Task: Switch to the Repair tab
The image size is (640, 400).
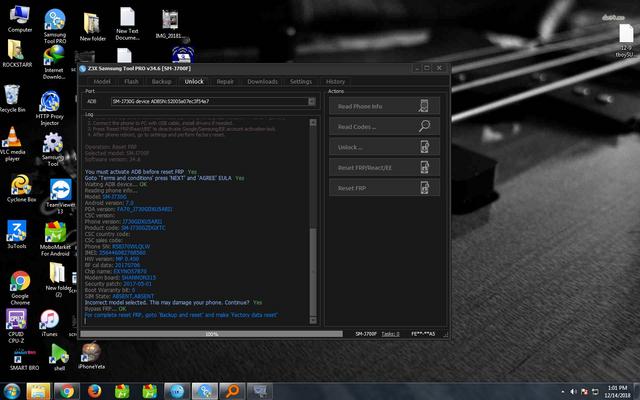Action: pos(225,82)
